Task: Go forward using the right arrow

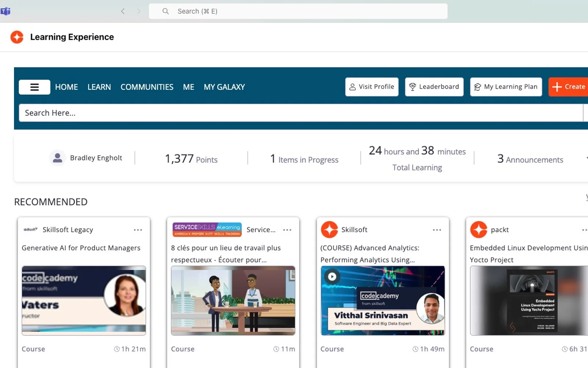Action: pos(139,11)
